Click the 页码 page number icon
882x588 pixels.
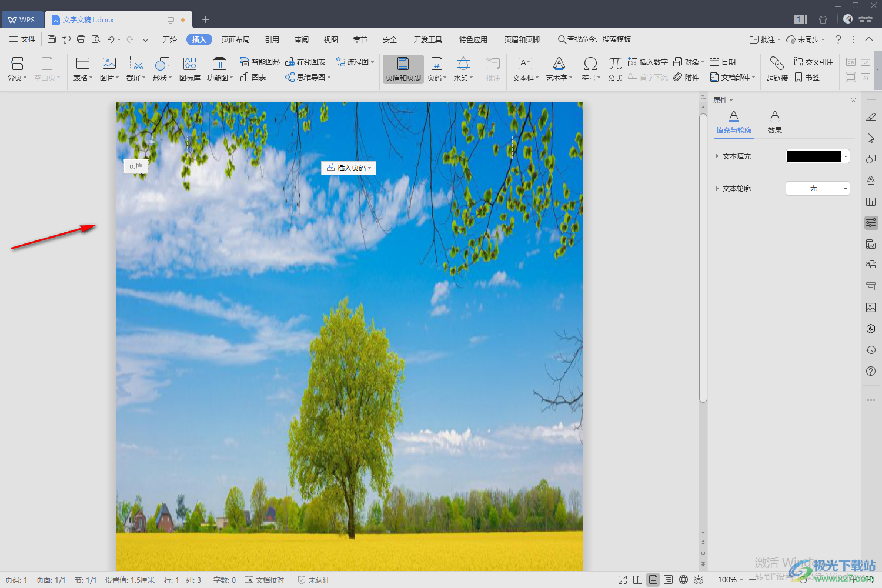pyautogui.click(x=437, y=64)
